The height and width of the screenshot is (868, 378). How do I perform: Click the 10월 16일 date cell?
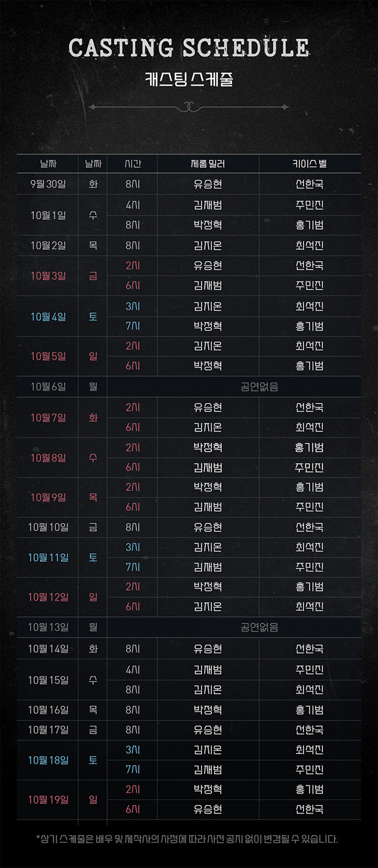point(48,710)
